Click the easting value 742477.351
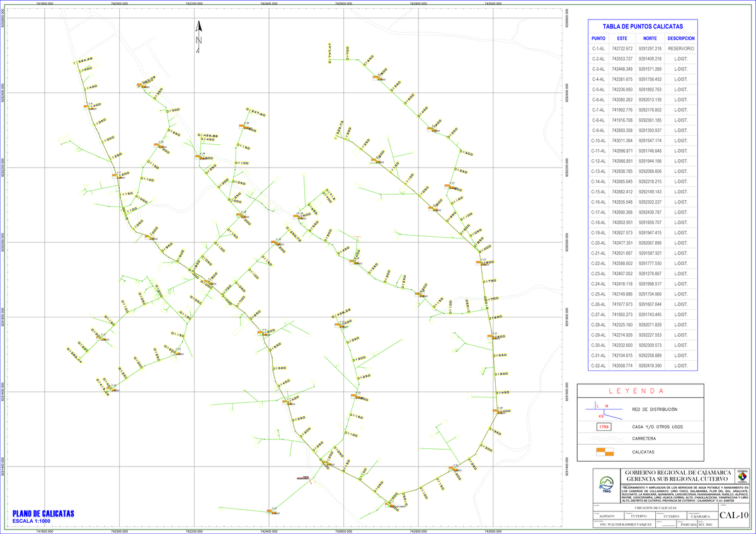Screen dimensions: 756x534 tap(622, 242)
